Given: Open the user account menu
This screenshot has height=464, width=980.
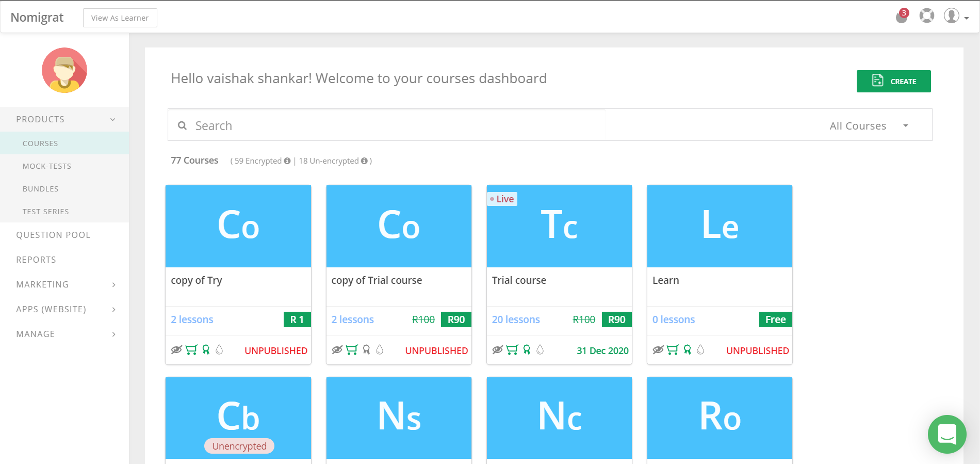Looking at the screenshot, I should pos(956,16).
